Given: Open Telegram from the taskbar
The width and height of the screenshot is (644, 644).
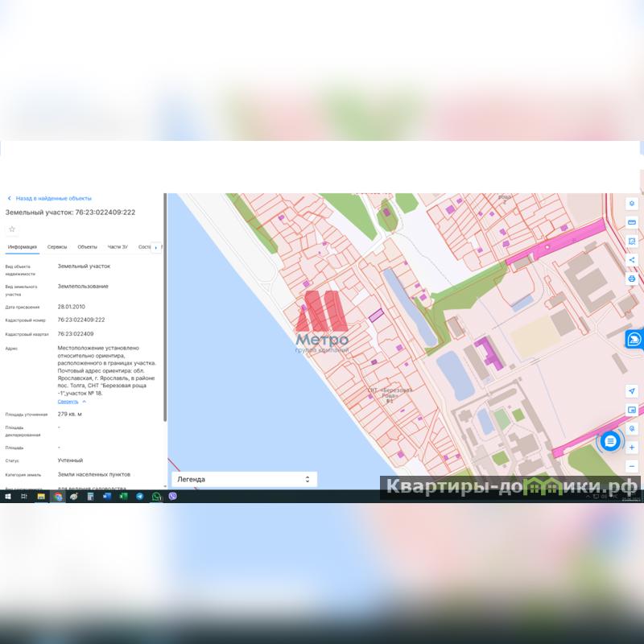Looking at the screenshot, I should pyautogui.click(x=140, y=497).
